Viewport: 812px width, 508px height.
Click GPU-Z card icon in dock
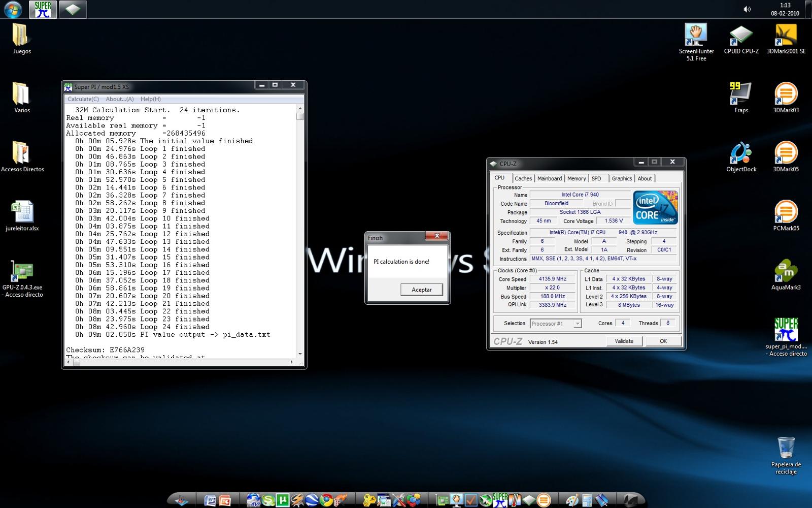pyautogui.click(x=443, y=500)
